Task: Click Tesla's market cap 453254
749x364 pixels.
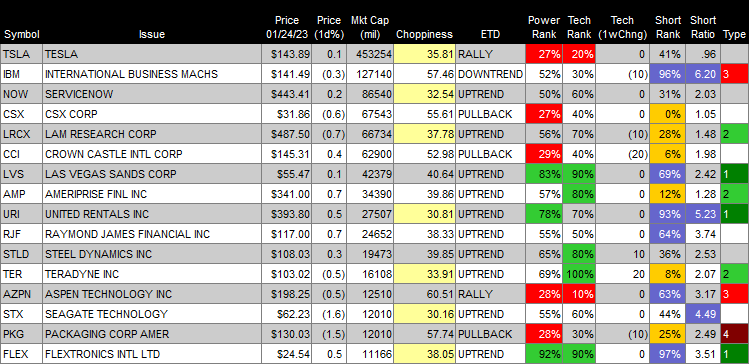Action: tap(374, 54)
